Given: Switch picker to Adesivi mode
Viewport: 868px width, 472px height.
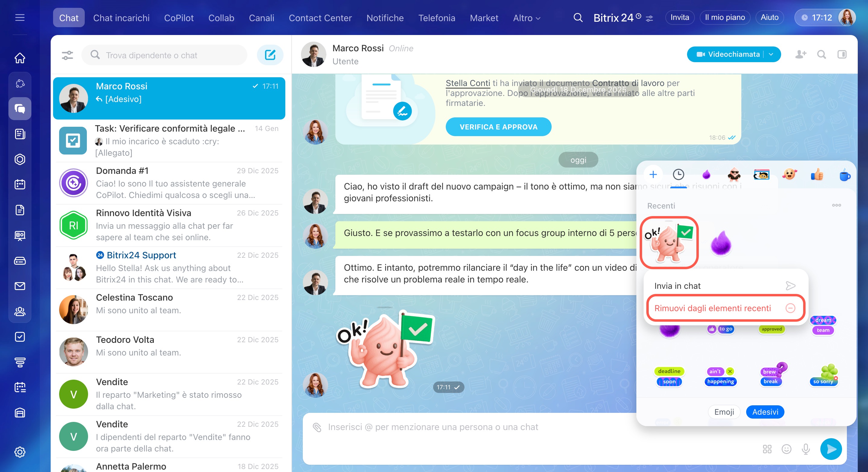Looking at the screenshot, I should click(765, 412).
